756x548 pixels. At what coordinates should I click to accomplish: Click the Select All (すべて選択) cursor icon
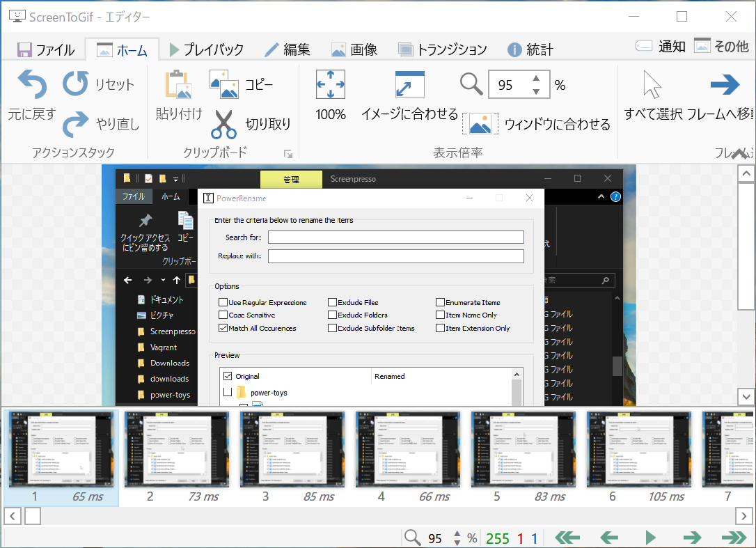[652, 85]
